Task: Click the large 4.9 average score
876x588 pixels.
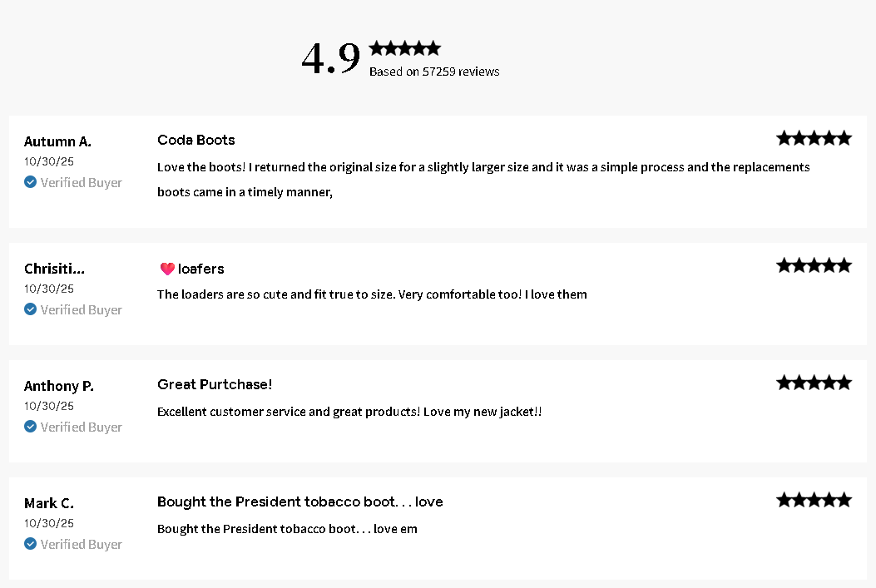Action: tap(330, 58)
